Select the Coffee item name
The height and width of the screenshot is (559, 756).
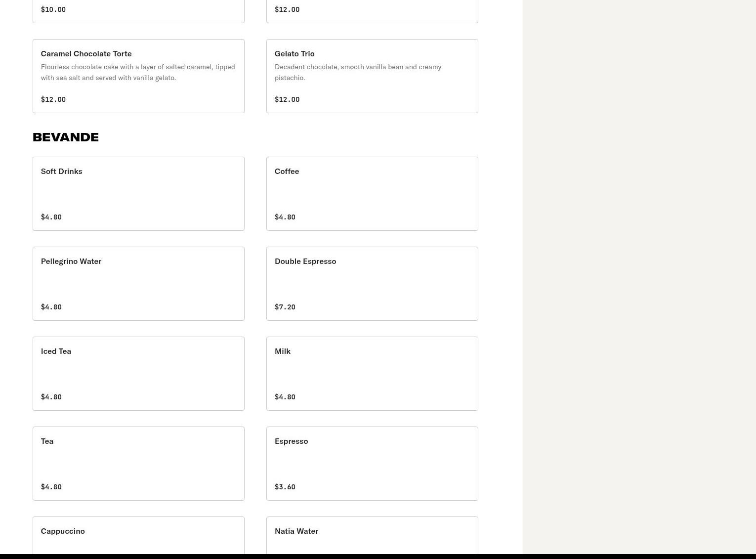[287, 171]
